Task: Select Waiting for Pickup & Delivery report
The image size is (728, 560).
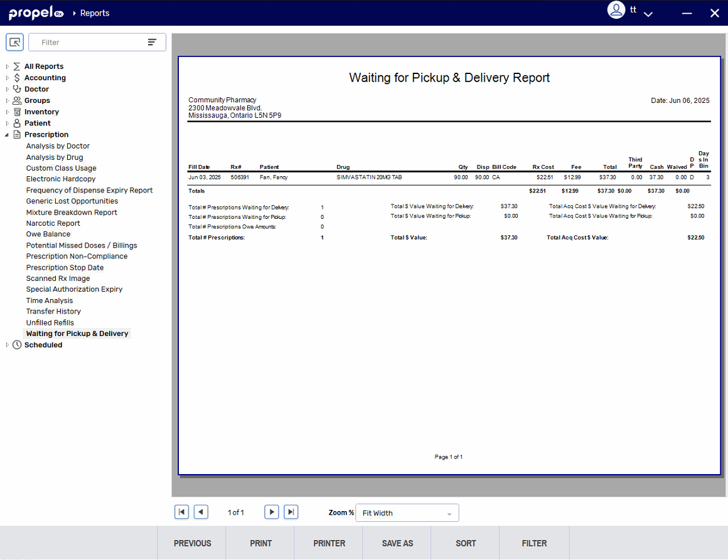Action: pos(77,334)
